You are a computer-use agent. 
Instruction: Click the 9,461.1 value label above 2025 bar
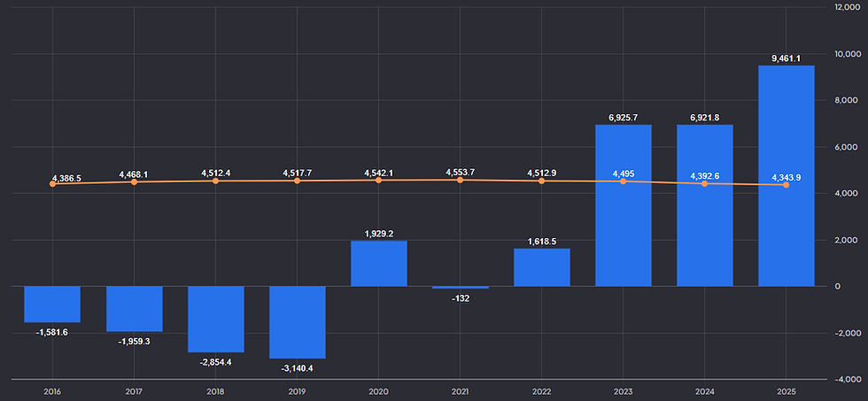(x=787, y=58)
